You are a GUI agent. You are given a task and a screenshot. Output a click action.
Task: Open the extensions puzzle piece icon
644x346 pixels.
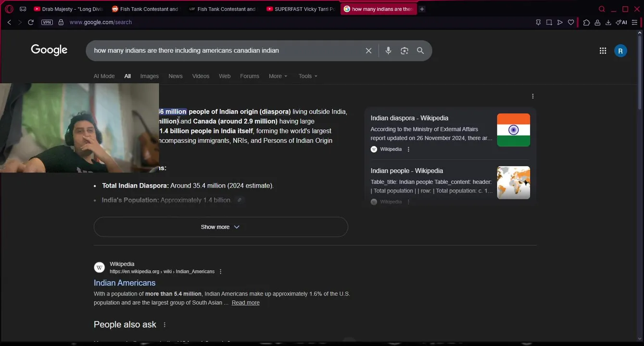pyautogui.click(x=586, y=22)
